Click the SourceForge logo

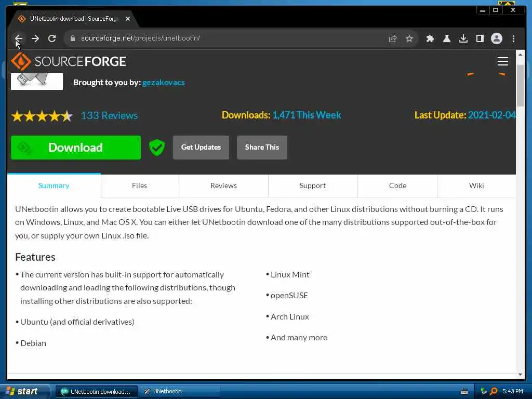click(69, 61)
